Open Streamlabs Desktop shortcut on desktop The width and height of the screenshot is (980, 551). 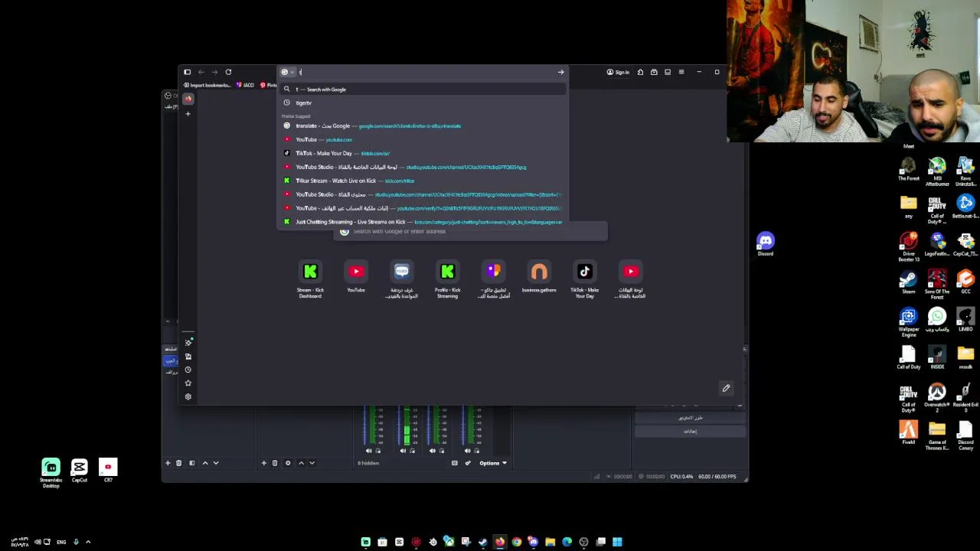51,473
